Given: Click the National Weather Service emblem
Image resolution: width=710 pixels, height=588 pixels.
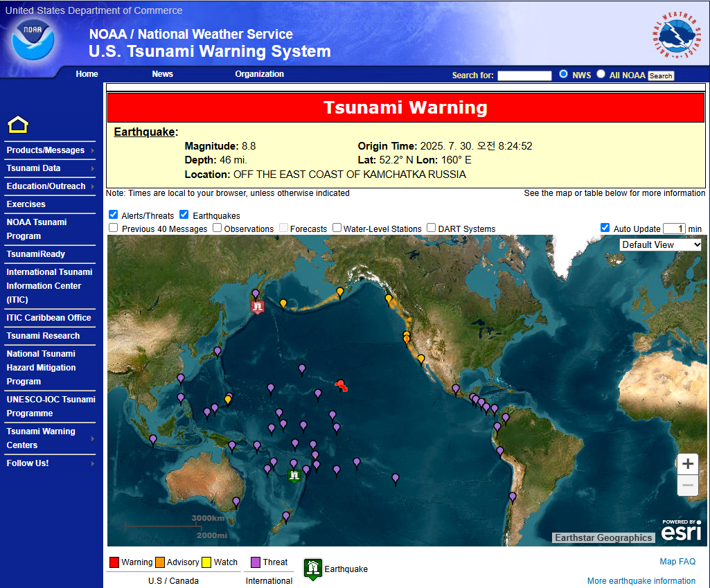Looking at the screenshot, I should pyautogui.click(x=675, y=35).
